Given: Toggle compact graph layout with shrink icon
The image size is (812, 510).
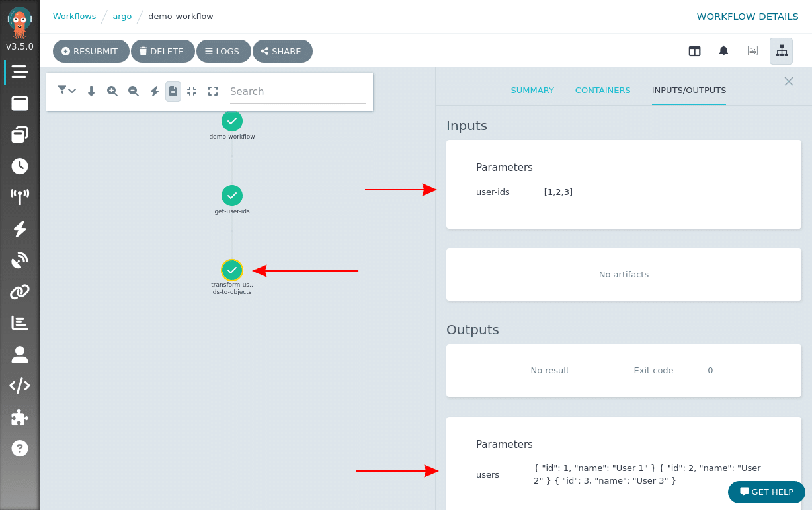Looking at the screenshot, I should pyautogui.click(x=192, y=91).
